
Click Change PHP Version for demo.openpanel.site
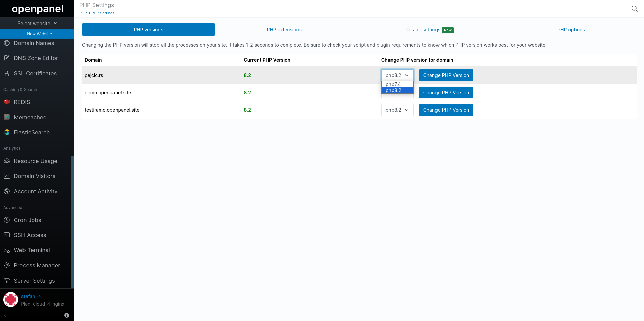click(x=446, y=93)
